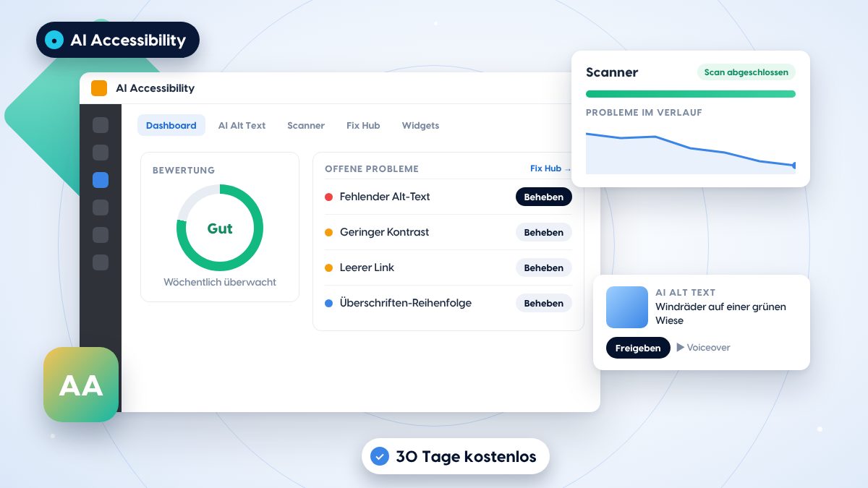Click Beheben for Fehlender Alt-Text
The height and width of the screenshot is (488, 868).
coord(544,197)
